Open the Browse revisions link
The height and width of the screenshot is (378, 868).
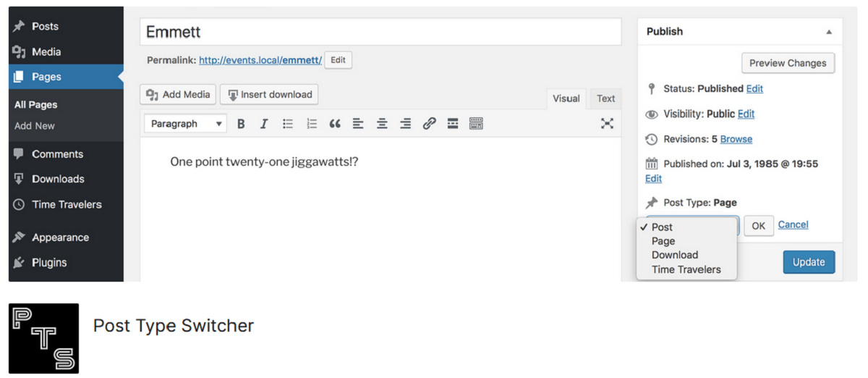[x=736, y=139]
